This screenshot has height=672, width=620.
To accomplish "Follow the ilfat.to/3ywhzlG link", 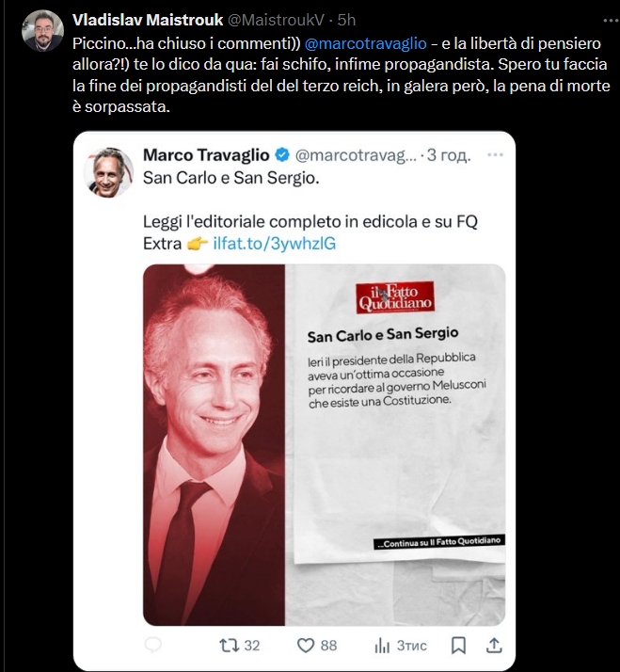I will coord(274,244).
